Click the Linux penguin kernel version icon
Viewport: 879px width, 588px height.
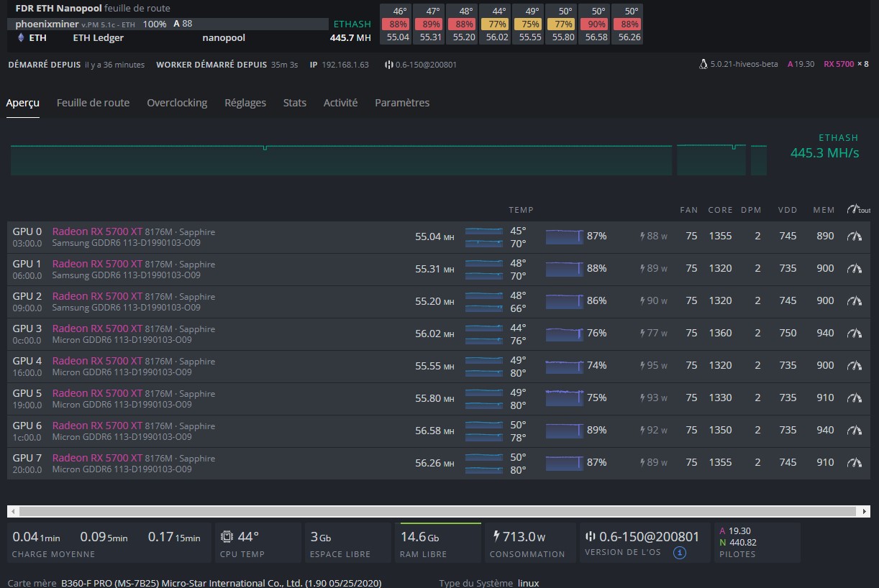click(703, 64)
